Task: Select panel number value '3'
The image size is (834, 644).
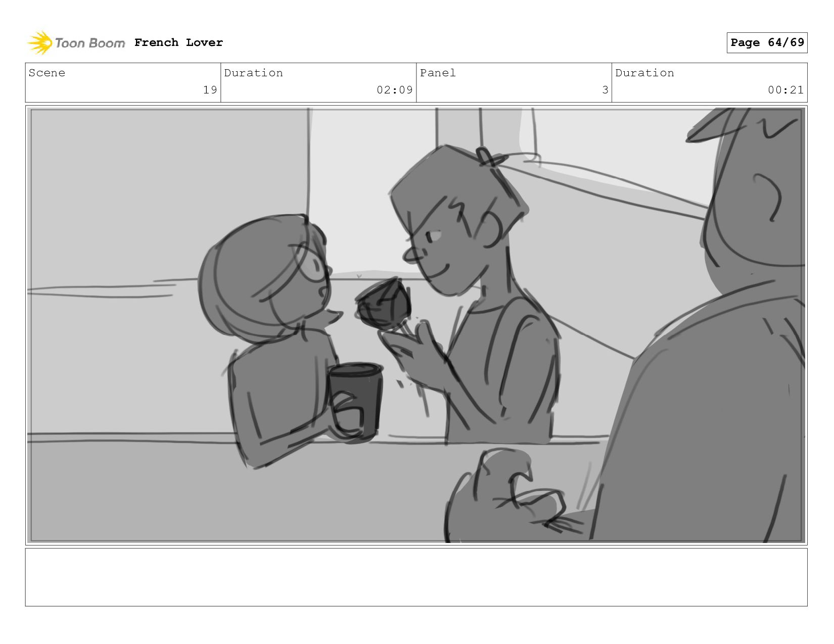Action: [x=605, y=90]
